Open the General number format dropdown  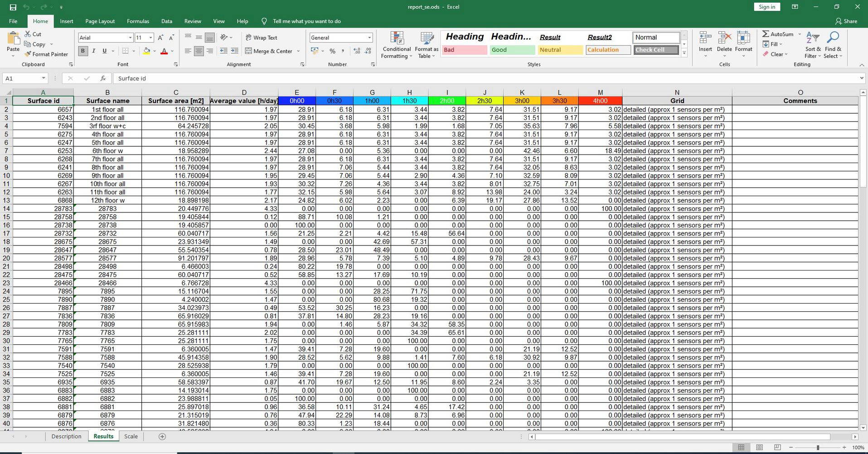(369, 38)
